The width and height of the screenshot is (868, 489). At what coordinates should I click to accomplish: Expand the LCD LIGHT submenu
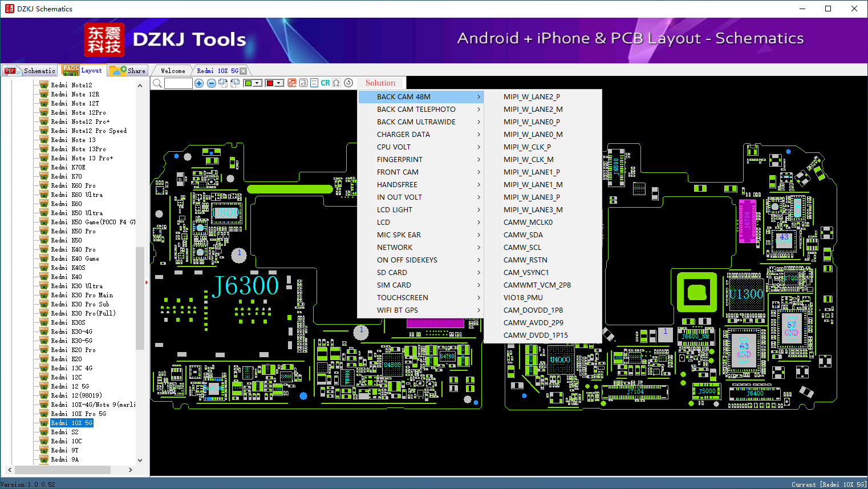[421, 210]
